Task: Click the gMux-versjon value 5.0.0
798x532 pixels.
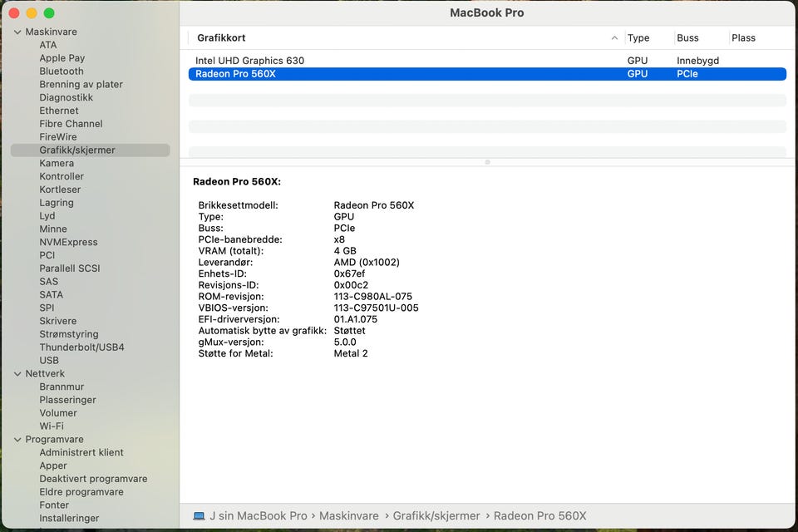Action: tap(345, 342)
